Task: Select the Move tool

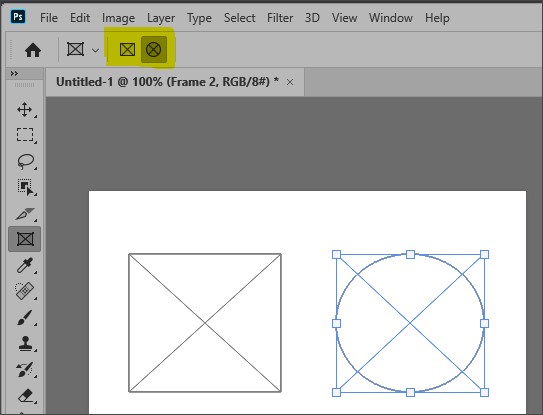Action: tap(25, 110)
